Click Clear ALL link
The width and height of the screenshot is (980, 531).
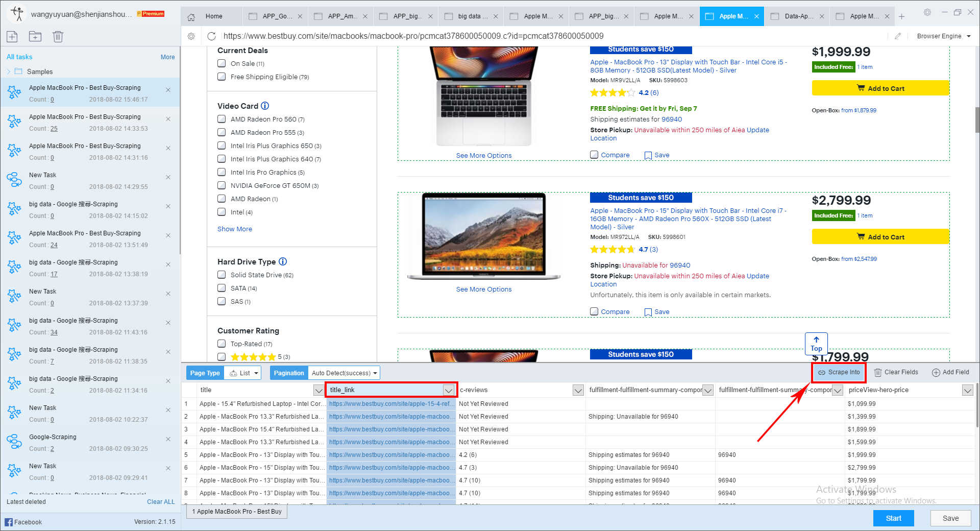coord(161,502)
